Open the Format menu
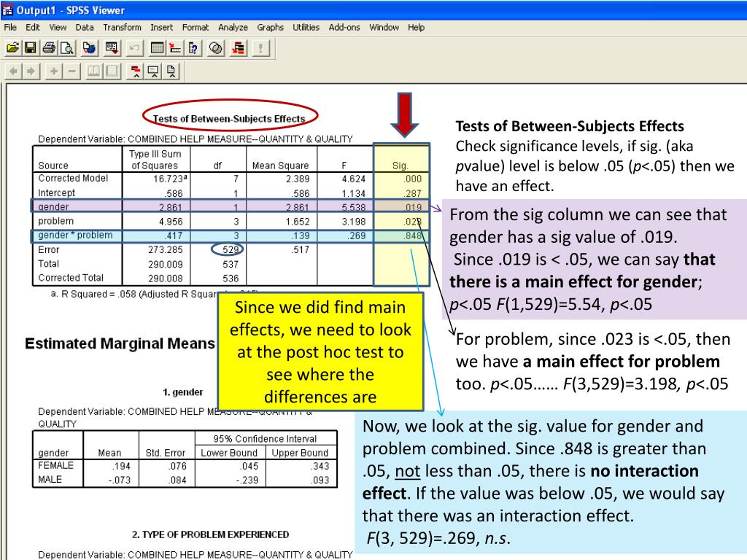747x560 pixels. (196, 27)
